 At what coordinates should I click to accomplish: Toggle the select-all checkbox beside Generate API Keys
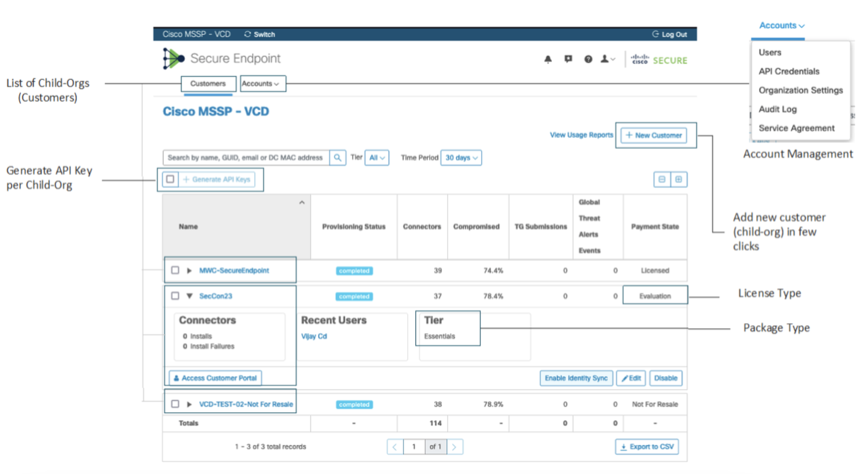(170, 179)
